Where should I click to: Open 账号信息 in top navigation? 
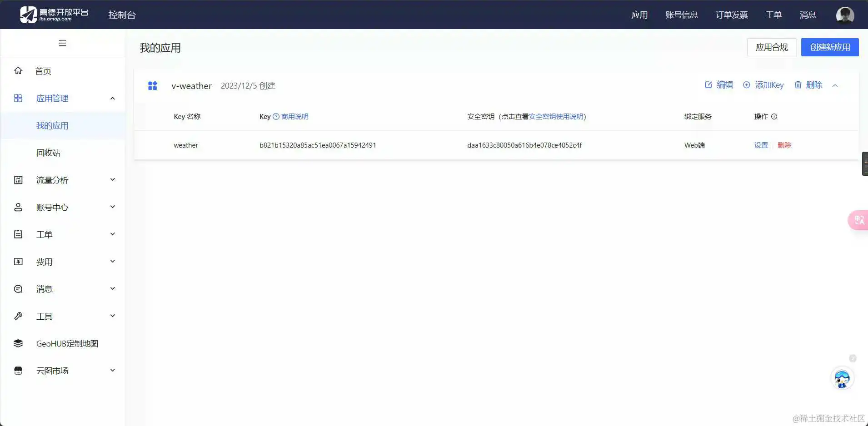[681, 15]
